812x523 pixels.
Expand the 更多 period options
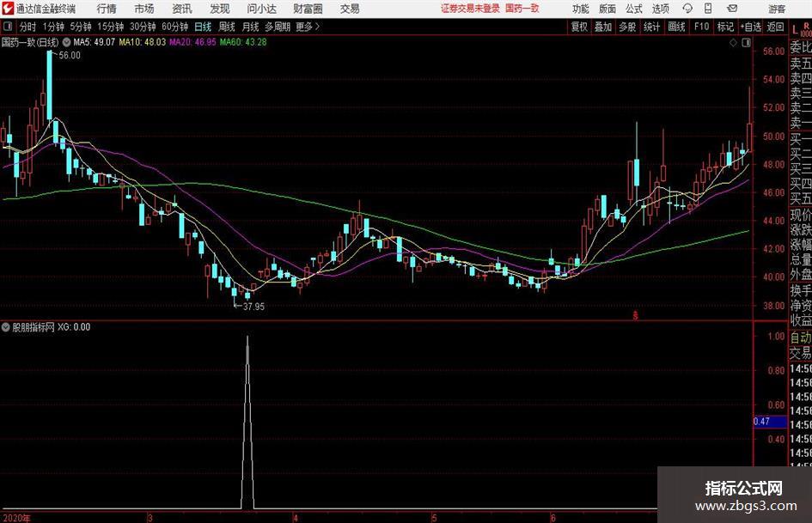coord(308,27)
